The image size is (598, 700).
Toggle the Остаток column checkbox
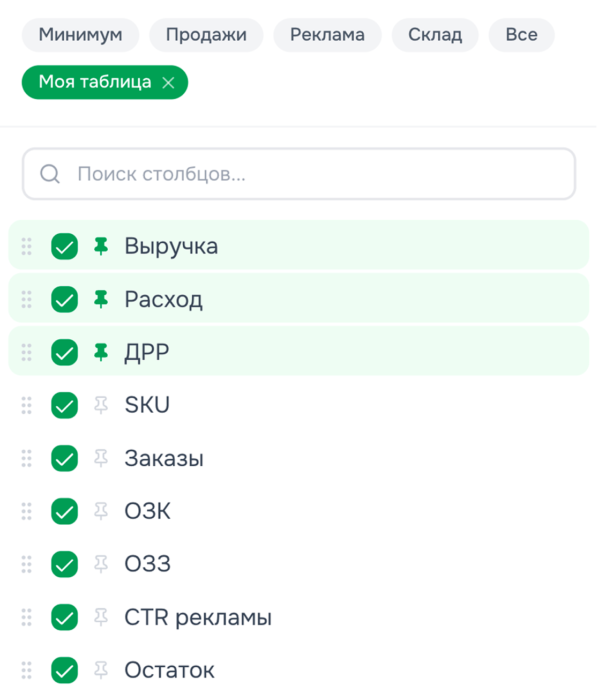[x=64, y=671]
